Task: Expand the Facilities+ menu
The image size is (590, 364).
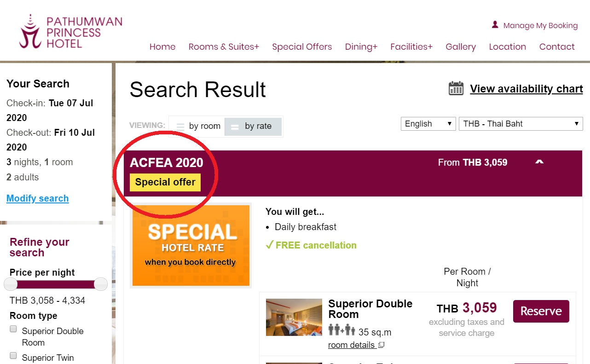Action: 411,46
